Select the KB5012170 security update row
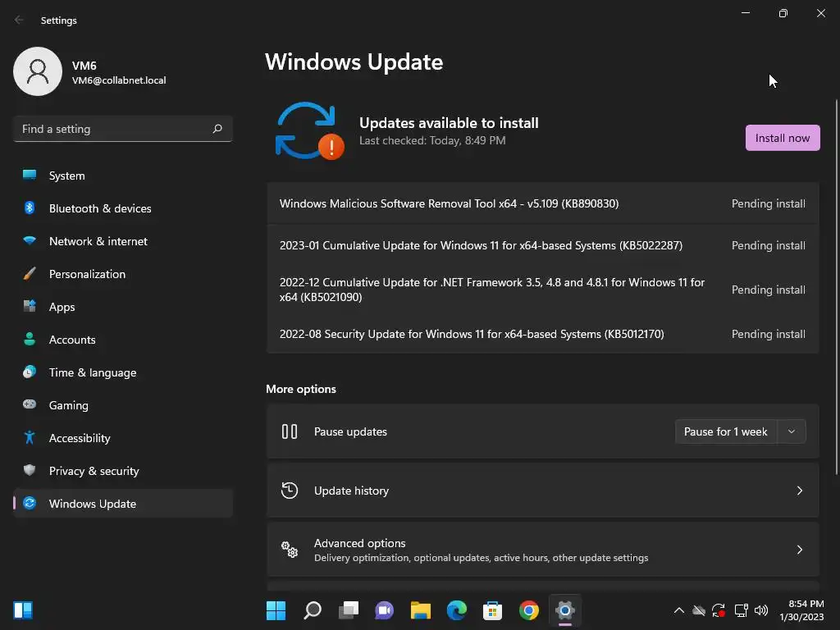840x630 pixels. coord(543,334)
